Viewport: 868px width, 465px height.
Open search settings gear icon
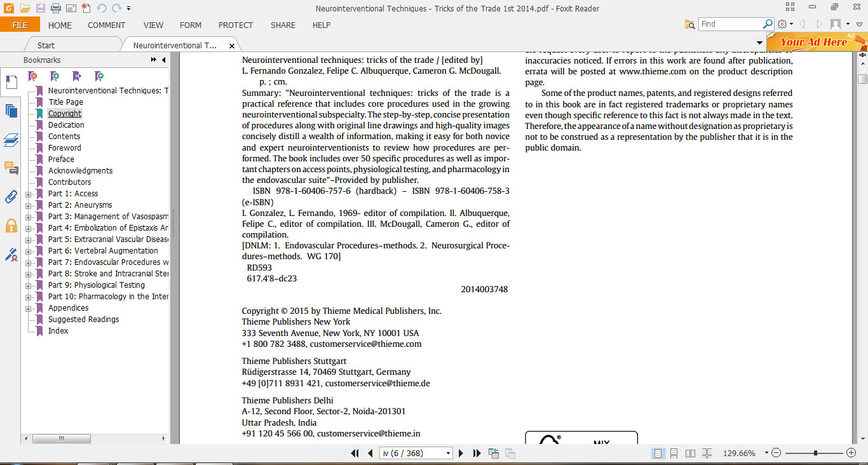pos(782,24)
